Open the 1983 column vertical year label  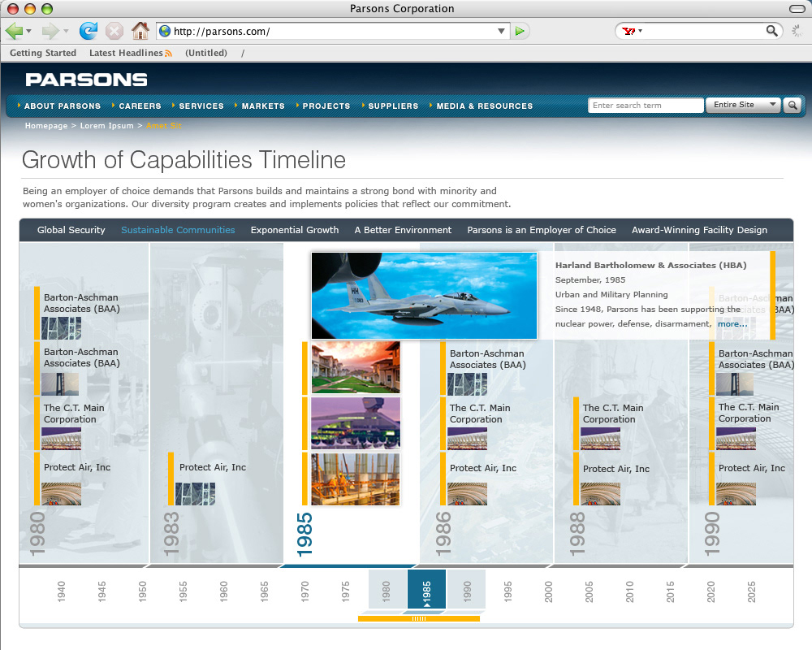click(171, 534)
